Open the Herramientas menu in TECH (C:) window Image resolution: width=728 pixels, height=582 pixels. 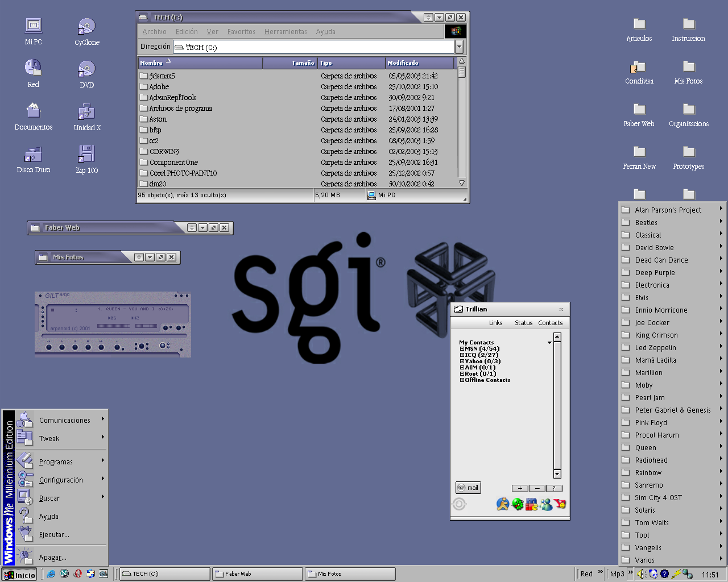[x=286, y=32]
